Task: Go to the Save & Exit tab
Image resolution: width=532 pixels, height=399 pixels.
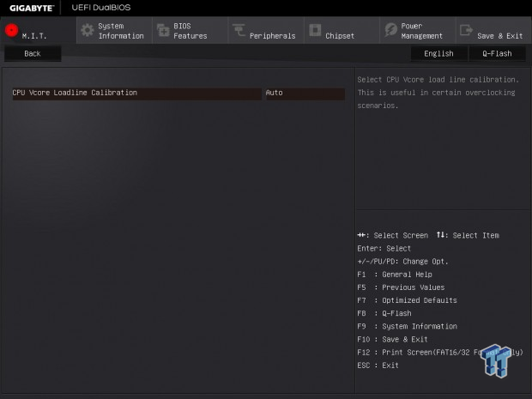Action: [493, 31]
